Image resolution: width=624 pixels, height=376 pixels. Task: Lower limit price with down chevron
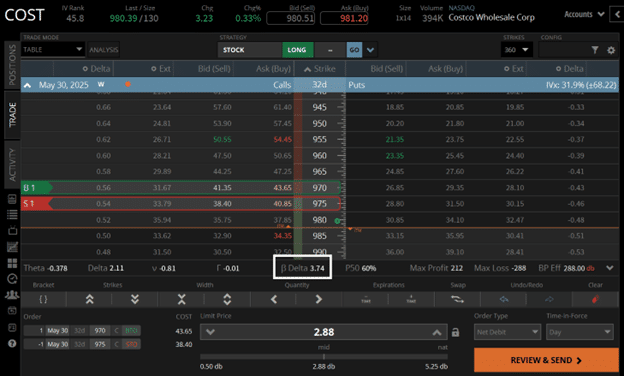coord(211,332)
